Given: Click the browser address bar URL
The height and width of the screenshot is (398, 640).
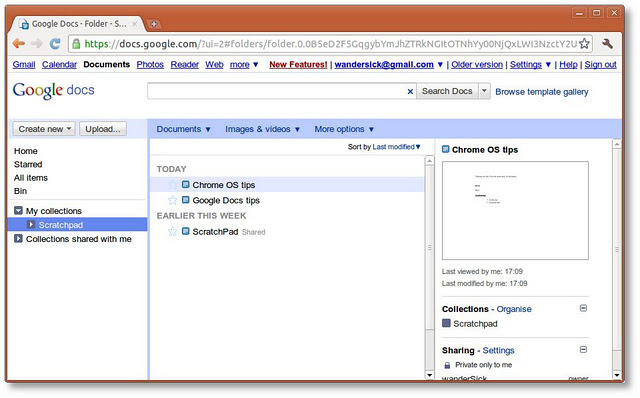Looking at the screenshot, I should pos(331,44).
